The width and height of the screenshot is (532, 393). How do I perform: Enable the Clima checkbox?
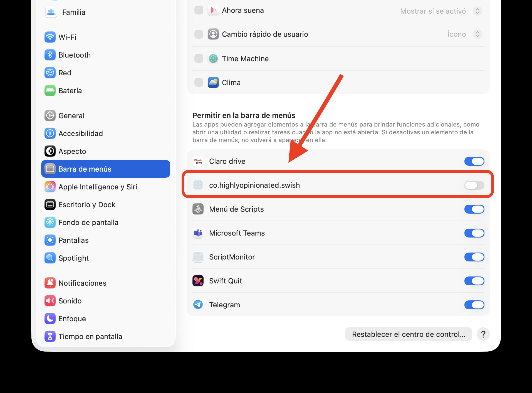199,83
